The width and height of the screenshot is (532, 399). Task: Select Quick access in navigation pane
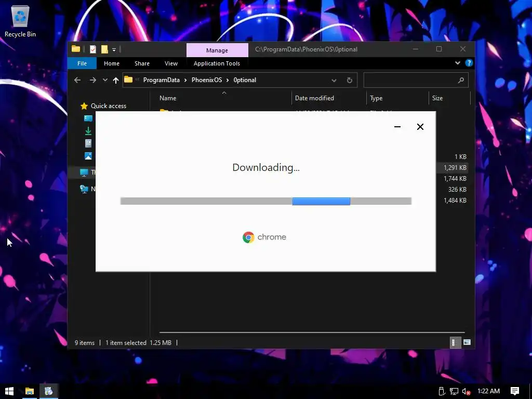click(103, 106)
